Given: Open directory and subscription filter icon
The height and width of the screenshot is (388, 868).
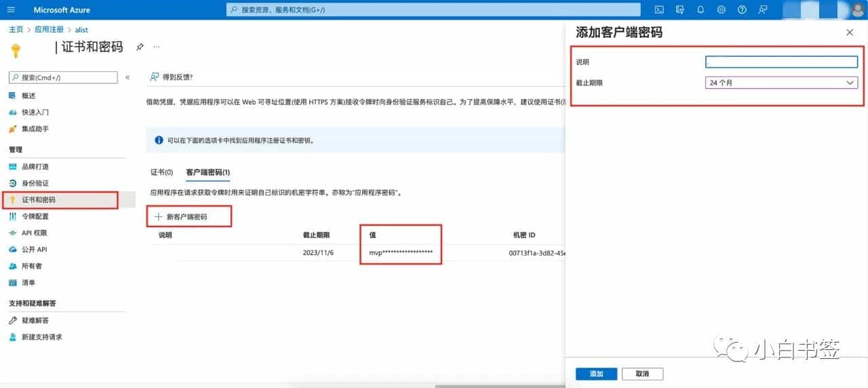Looking at the screenshot, I should pyautogui.click(x=680, y=9).
